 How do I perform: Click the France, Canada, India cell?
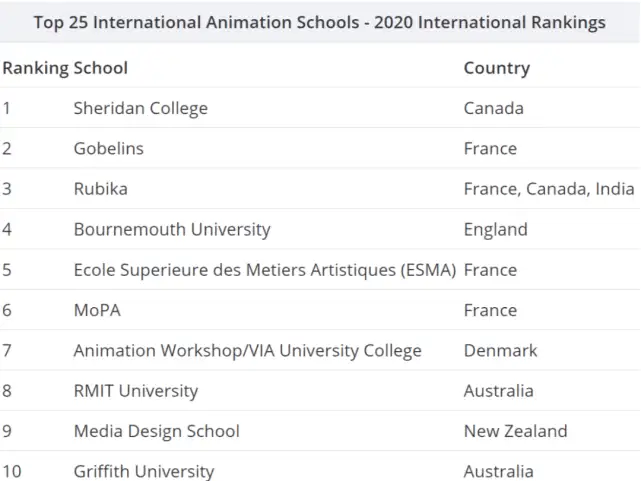[548, 189]
